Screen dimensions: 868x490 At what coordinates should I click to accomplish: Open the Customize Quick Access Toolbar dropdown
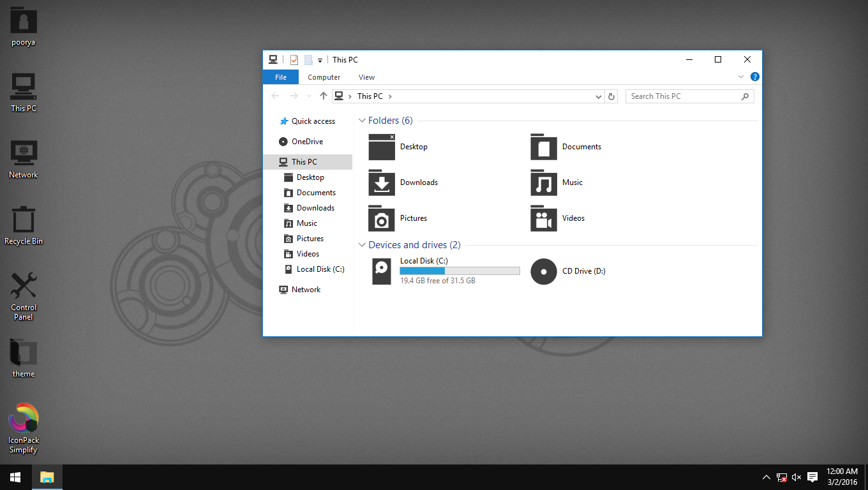320,59
